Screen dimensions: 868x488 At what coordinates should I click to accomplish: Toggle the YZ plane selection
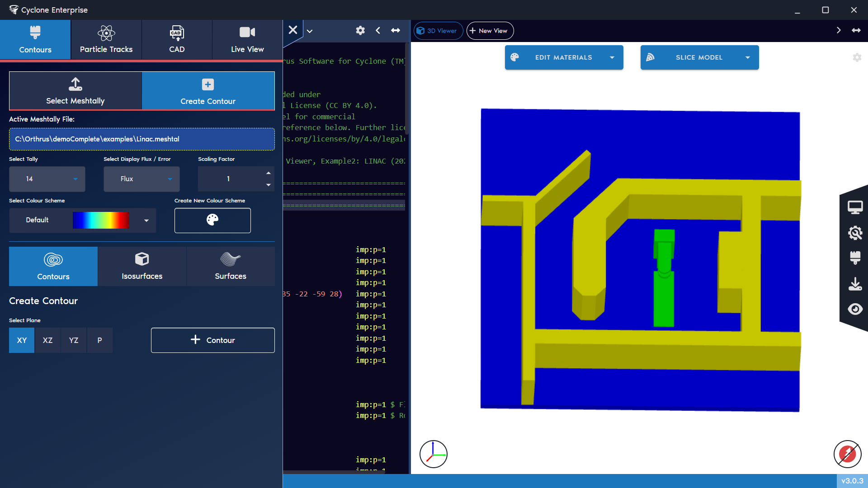[x=74, y=340]
